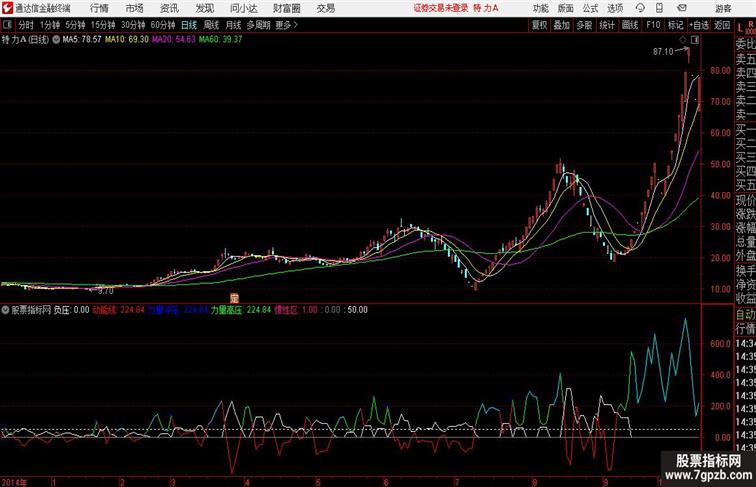This screenshot has width=756, height=487.
Task: Switch to the 周线 weekly tab
Action: click(211, 25)
